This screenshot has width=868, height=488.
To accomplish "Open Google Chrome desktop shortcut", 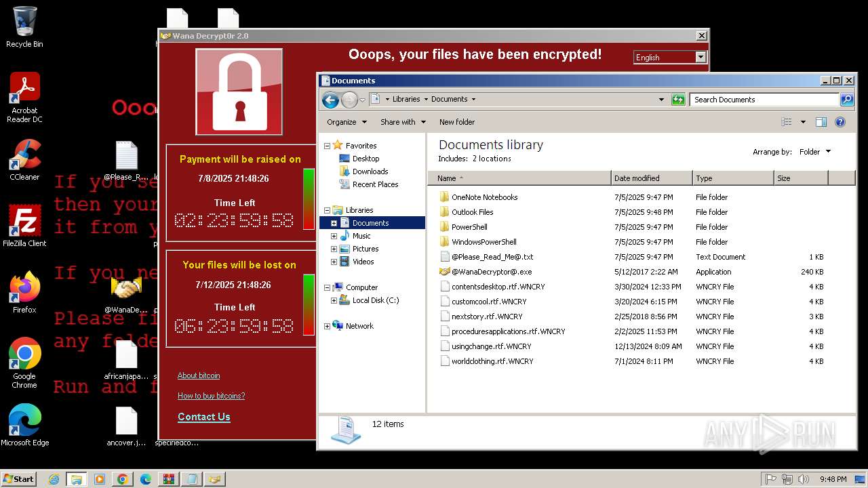I will (x=24, y=363).
